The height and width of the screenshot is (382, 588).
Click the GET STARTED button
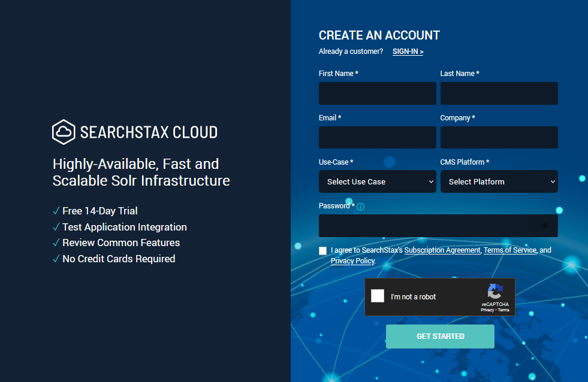point(440,336)
